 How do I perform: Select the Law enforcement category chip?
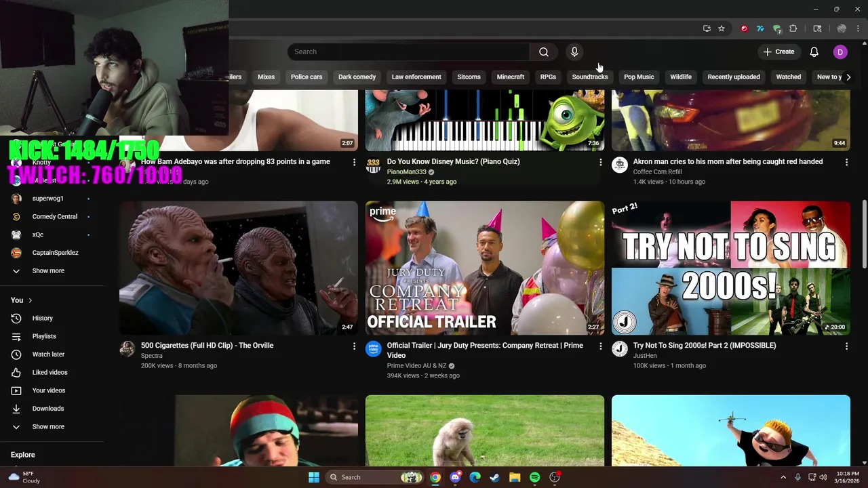pyautogui.click(x=416, y=77)
